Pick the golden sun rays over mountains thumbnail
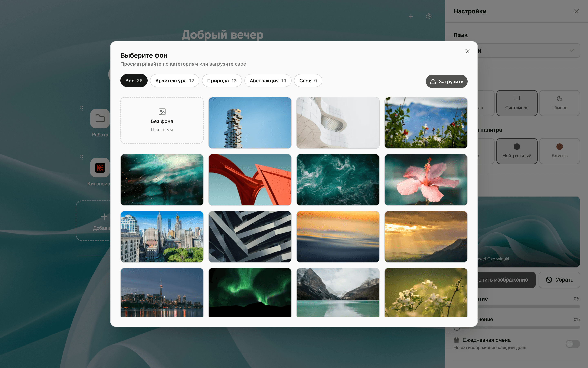Screen dimensions: 588x368 point(426,237)
